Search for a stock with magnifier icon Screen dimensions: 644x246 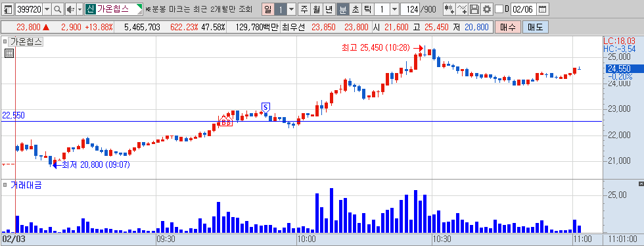pyautogui.click(x=58, y=9)
